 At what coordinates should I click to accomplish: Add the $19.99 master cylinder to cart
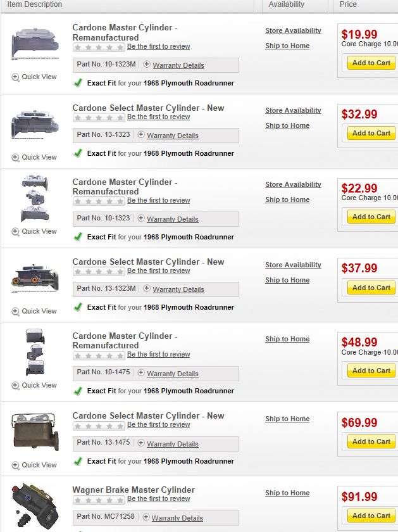(371, 63)
